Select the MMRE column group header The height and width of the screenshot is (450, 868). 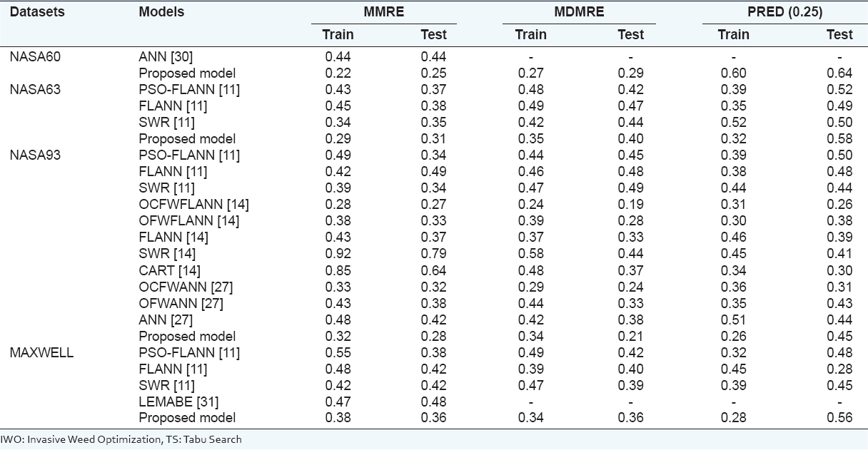point(385,12)
